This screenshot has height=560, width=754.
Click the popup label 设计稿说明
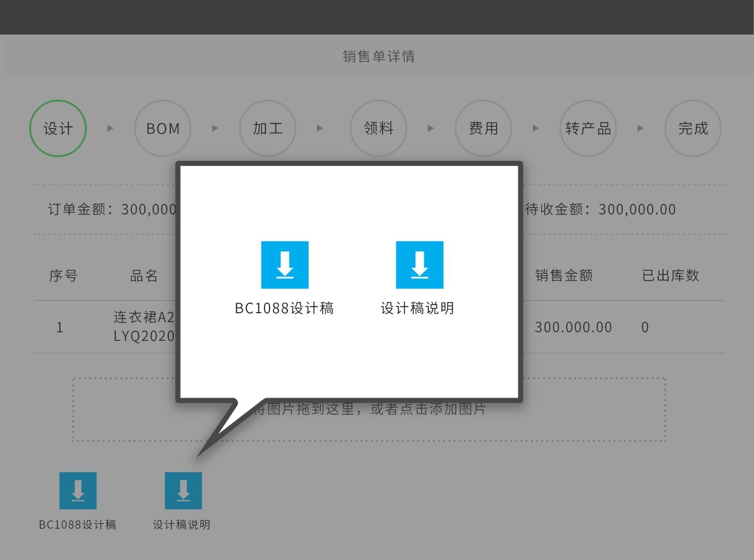(417, 308)
